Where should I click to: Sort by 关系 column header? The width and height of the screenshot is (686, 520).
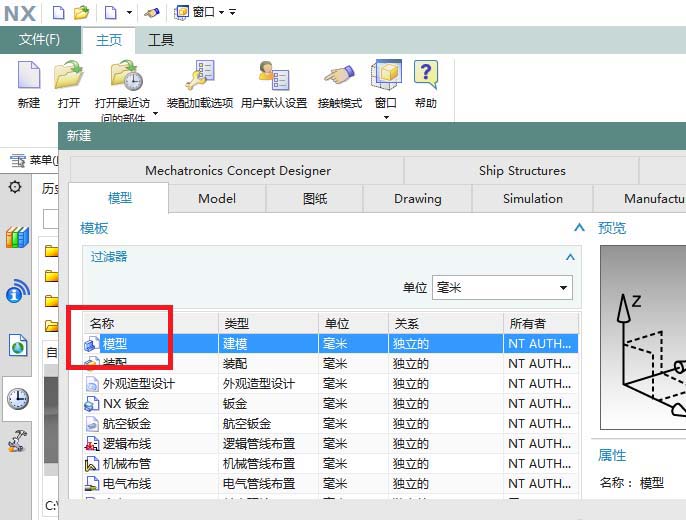[446, 324]
